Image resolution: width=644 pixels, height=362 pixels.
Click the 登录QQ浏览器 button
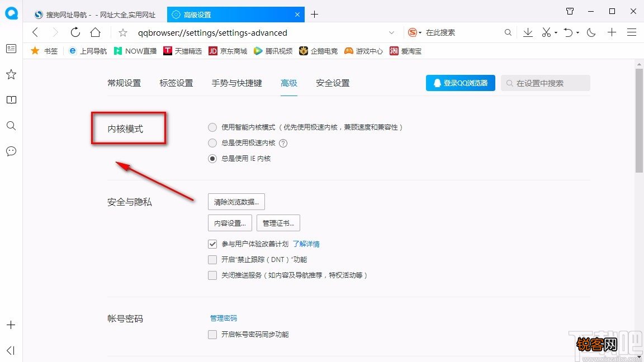point(460,83)
